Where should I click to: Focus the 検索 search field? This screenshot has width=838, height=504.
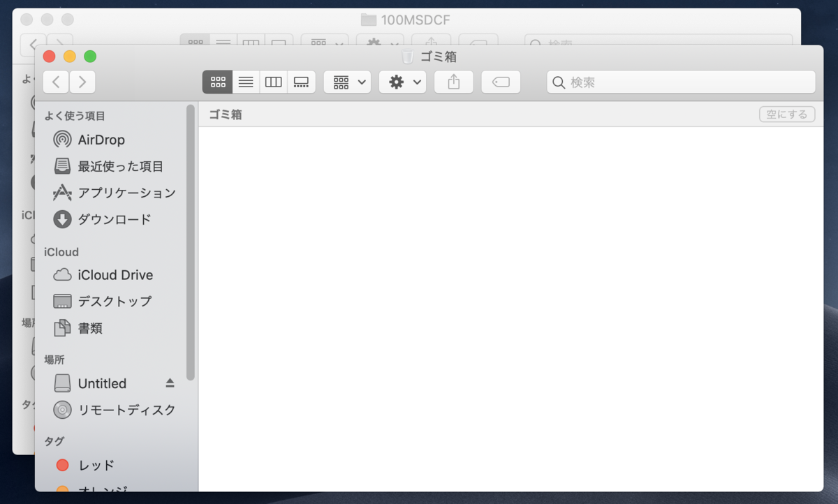(x=681, y=82)
